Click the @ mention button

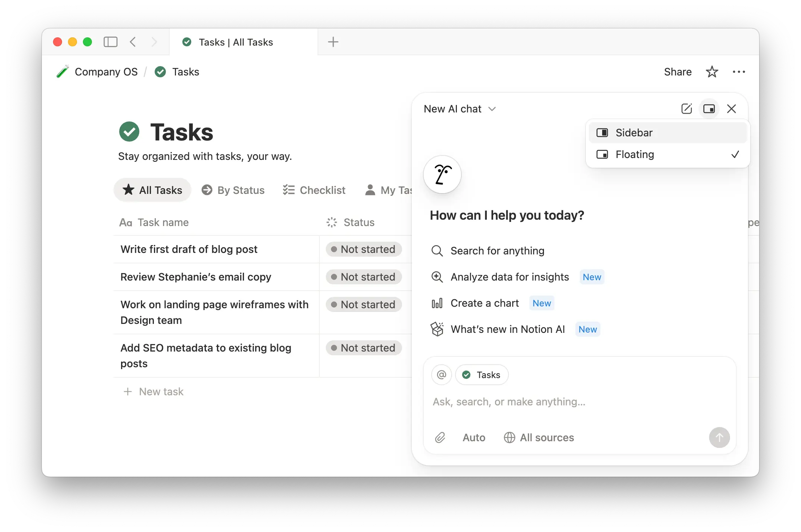pos(441,375)
